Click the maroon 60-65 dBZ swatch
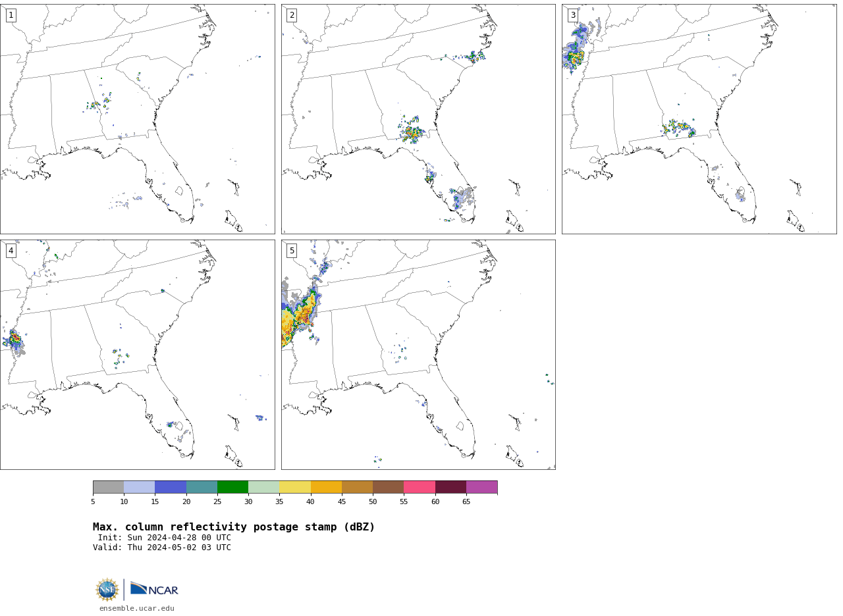 pos(450,487)
